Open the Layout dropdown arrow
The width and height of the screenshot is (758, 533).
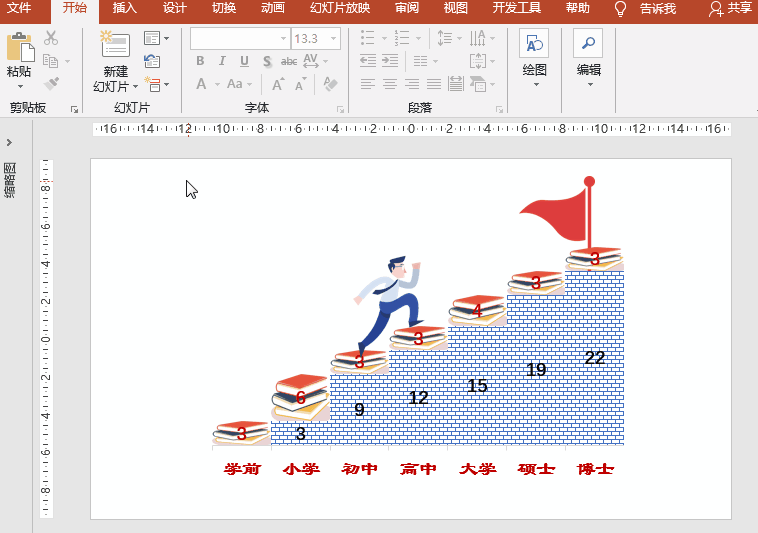point(166,38)
